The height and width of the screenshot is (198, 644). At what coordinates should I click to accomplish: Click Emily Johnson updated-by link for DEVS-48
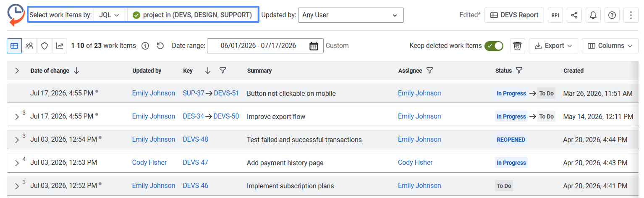154,140
